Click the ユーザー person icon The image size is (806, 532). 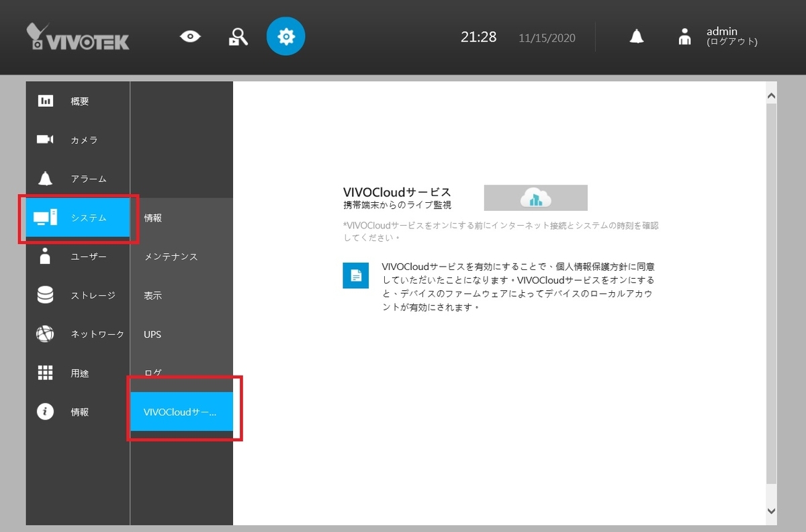coord(45,257)
